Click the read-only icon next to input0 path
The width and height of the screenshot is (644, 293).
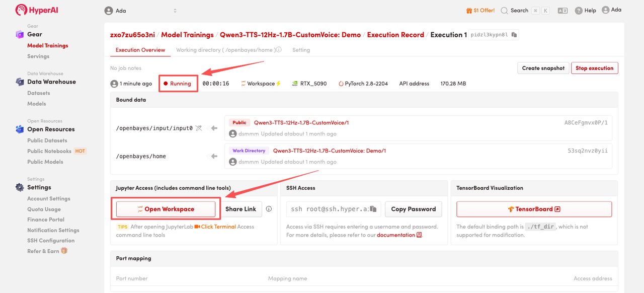click(x=199, y=128)
